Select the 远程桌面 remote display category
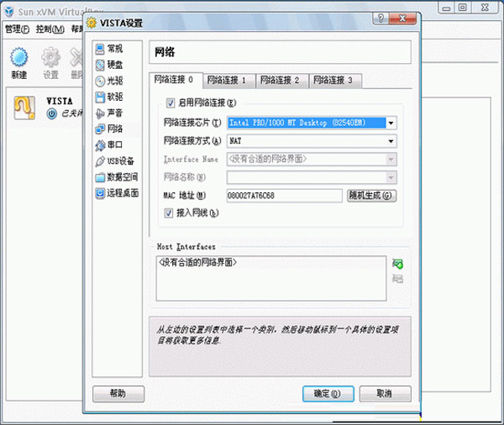The image size is (504, 425). click(x=117, y=193)
